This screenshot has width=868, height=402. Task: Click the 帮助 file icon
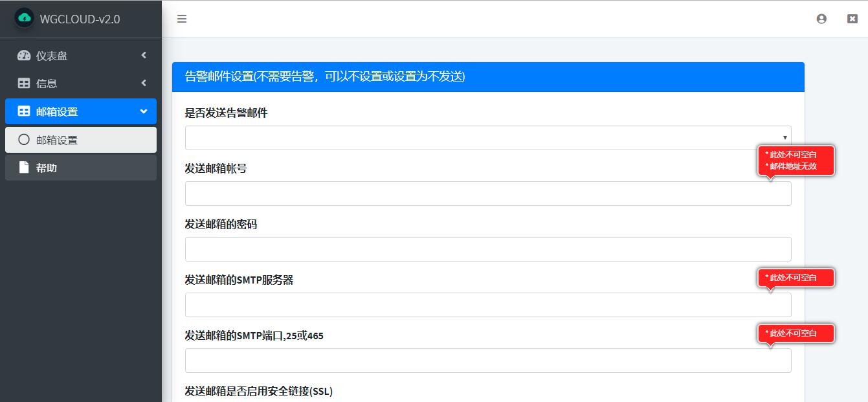click(x=24, y=168)
